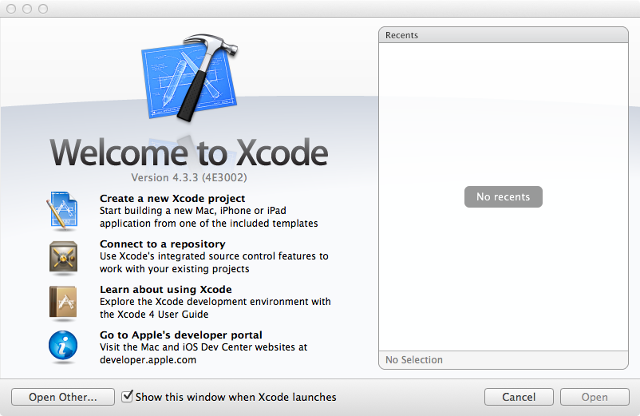Click the Cancel button
Viewport: 640px width, 416px height.
519,397
